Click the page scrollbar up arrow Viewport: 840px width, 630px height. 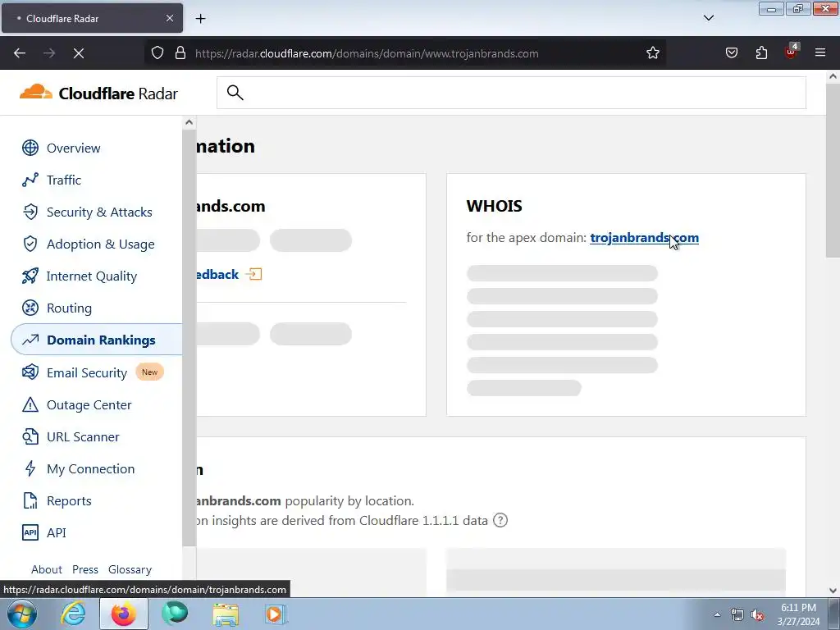point(833,76)
